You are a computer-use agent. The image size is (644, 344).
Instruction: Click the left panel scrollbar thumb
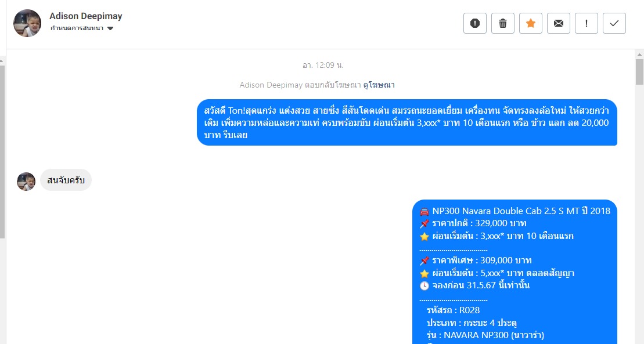2,152
